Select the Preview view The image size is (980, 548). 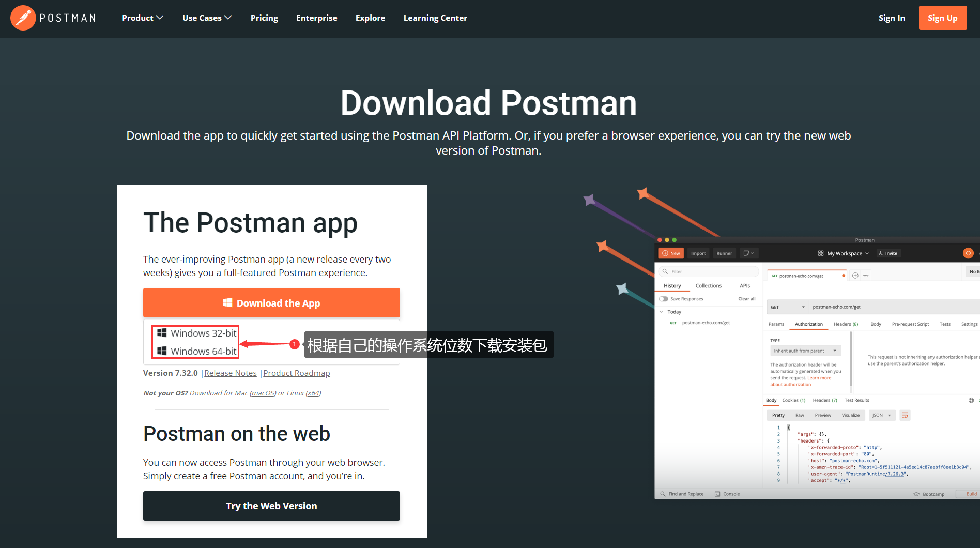coord(823,415)
